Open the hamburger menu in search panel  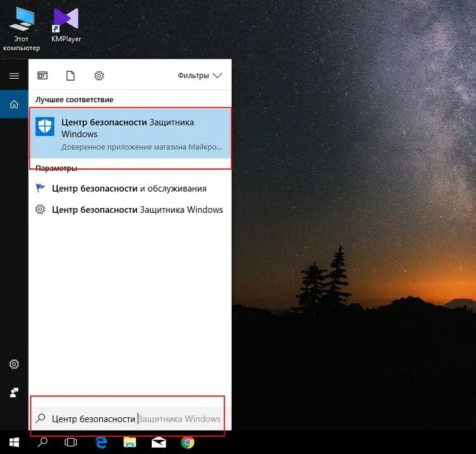[14, 76]
